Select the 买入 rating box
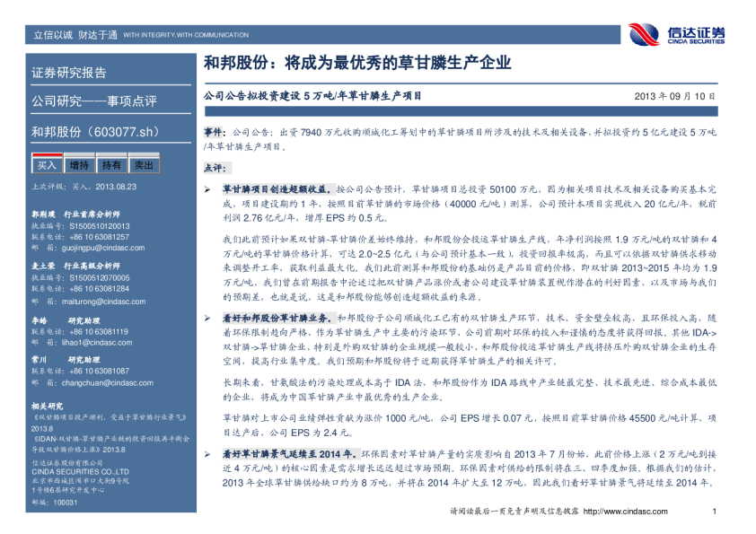 [x=47, y=165]
